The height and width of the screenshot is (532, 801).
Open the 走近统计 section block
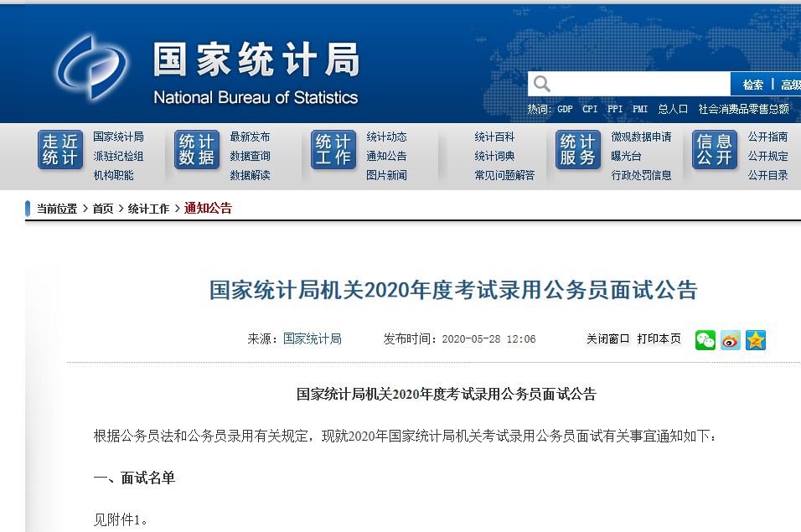tap(60, 150)
